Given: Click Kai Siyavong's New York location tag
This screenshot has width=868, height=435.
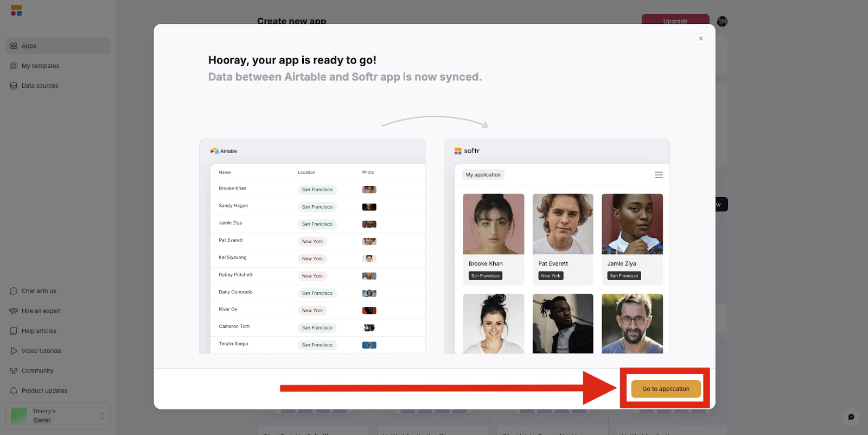Looking at the screenshot, I should 312,259.
